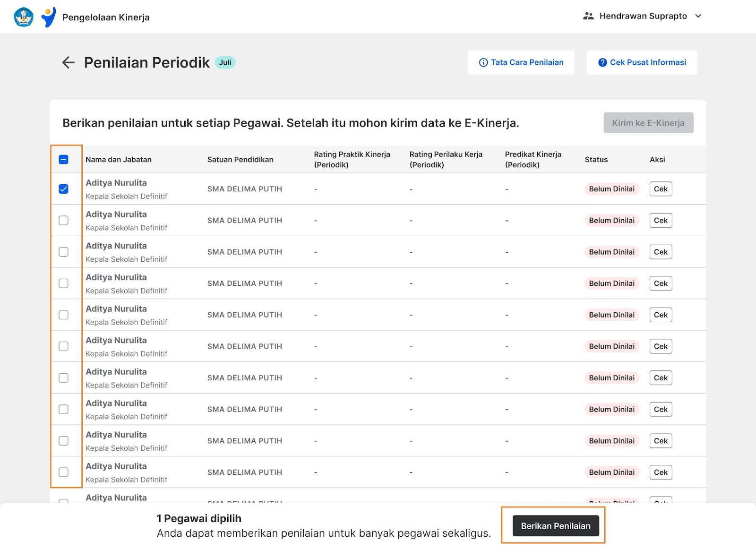Uncheck the checked checkbox in the first employee row

[63, 189]
